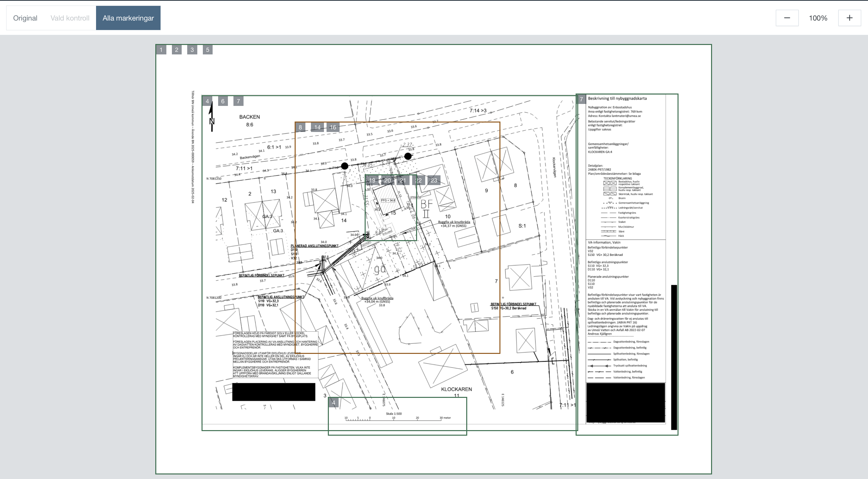Select marker badge 16 on orange frame
This screenshot has width=868, height=479.
click(x=333, y=127)
